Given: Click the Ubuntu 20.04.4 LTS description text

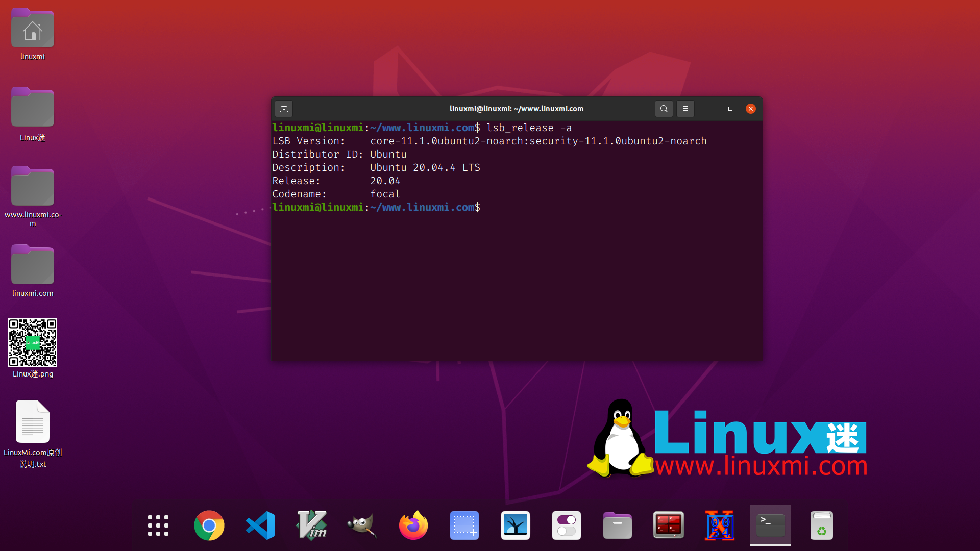Looking at the screenshot, I should tap(425, 167).
